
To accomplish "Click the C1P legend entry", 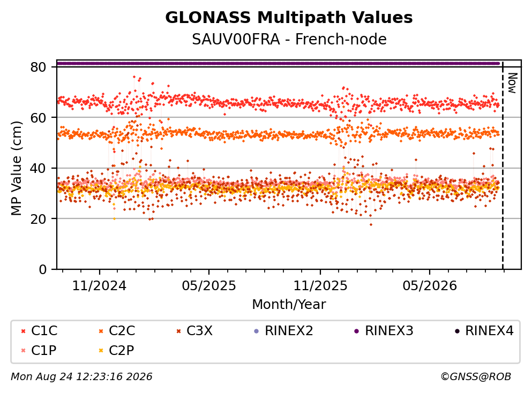I will 39,350.
